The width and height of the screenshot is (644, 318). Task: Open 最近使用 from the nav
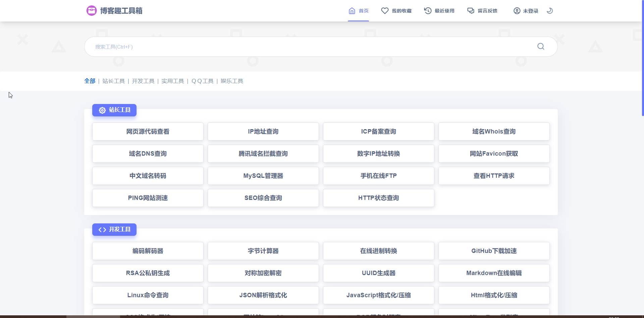(x=439, y=11)
